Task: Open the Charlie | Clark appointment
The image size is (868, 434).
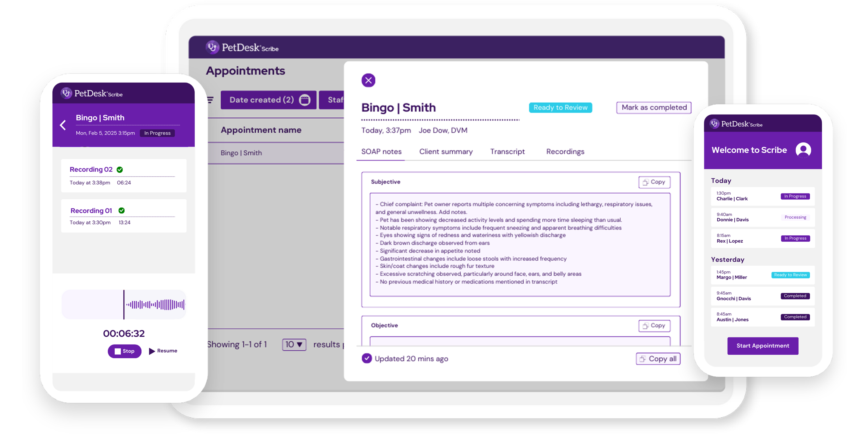Action: 763,196
